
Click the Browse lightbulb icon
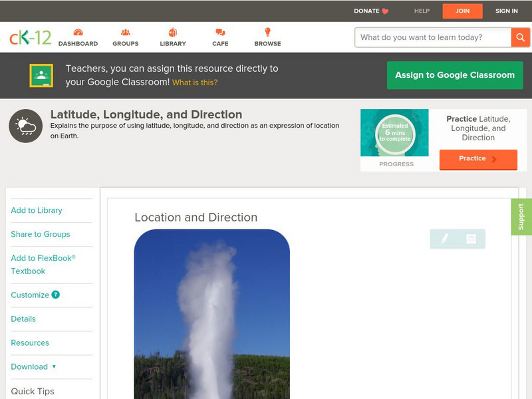tap(267, 33)
